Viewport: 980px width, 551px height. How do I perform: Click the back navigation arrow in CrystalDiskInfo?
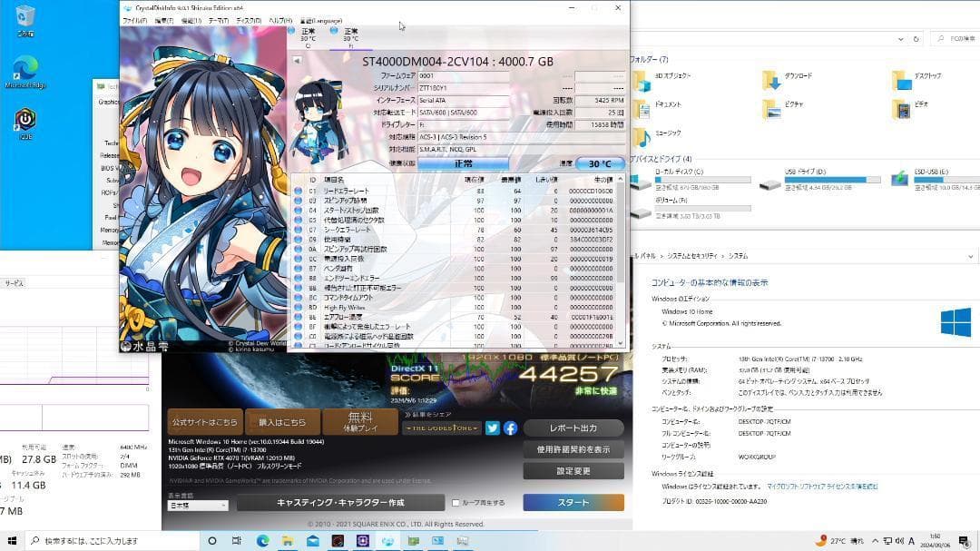click(297, 60)
